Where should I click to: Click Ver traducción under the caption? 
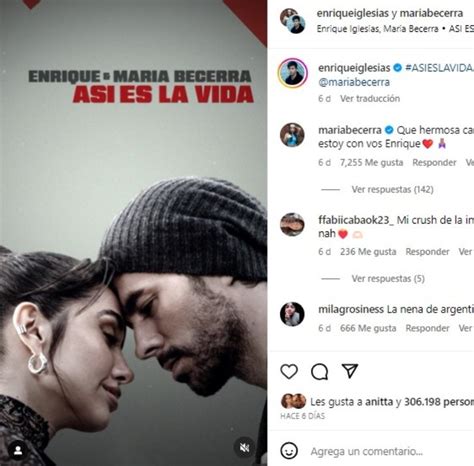pos(370,99)
